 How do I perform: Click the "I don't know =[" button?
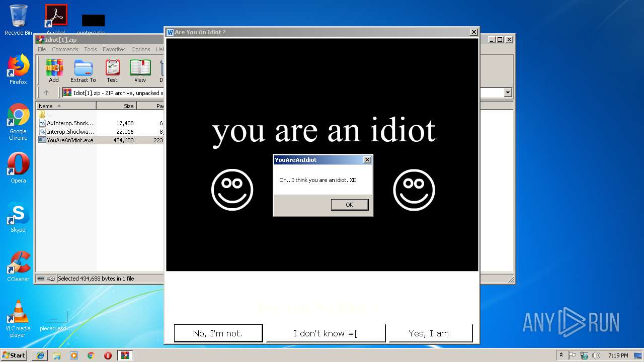coord(326,333)
